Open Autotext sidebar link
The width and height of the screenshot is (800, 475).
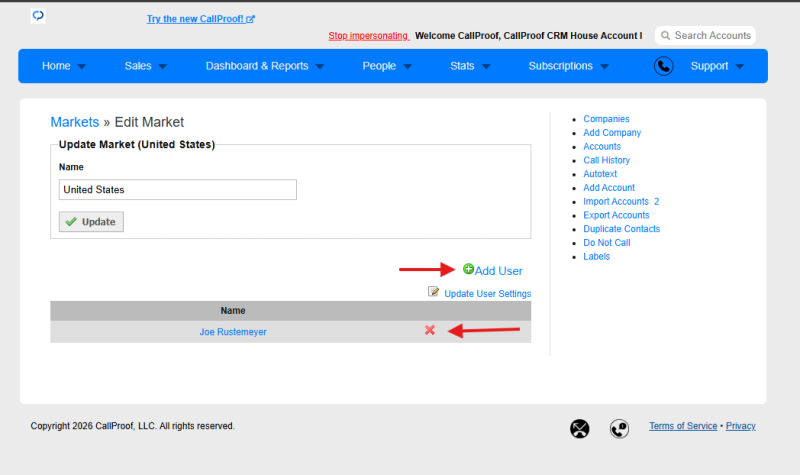click(600, 174)
